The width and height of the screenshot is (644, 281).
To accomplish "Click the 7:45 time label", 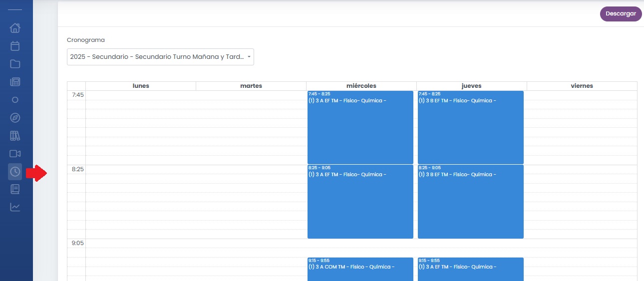I will (x=77, y=95).
